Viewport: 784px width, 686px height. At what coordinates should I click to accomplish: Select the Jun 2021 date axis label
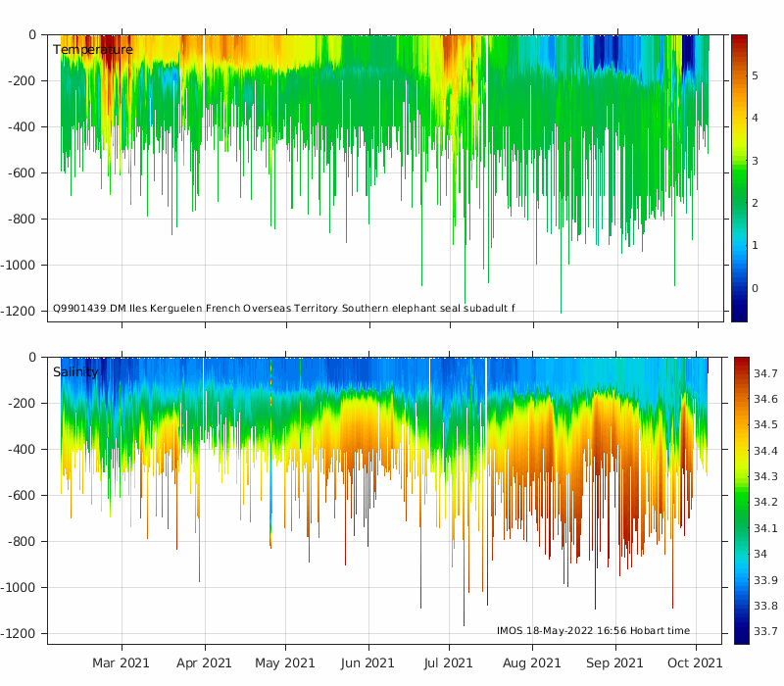tap(367, 663)
